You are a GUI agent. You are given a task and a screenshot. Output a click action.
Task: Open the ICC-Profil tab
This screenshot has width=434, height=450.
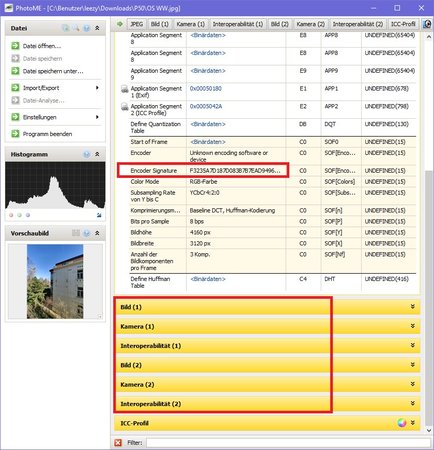click(x=403, y=24)
